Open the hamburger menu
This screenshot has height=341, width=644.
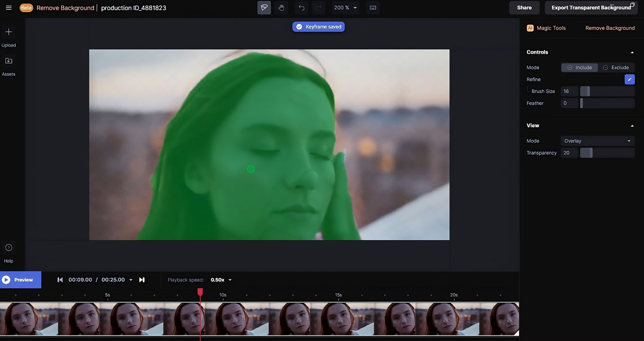click(x=9, y=8)
